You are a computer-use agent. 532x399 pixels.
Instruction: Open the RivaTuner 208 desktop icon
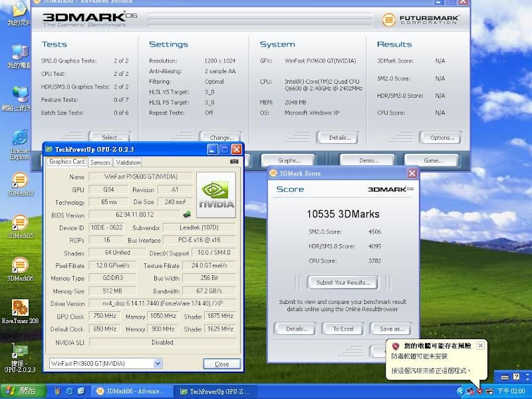coord(20,307)
